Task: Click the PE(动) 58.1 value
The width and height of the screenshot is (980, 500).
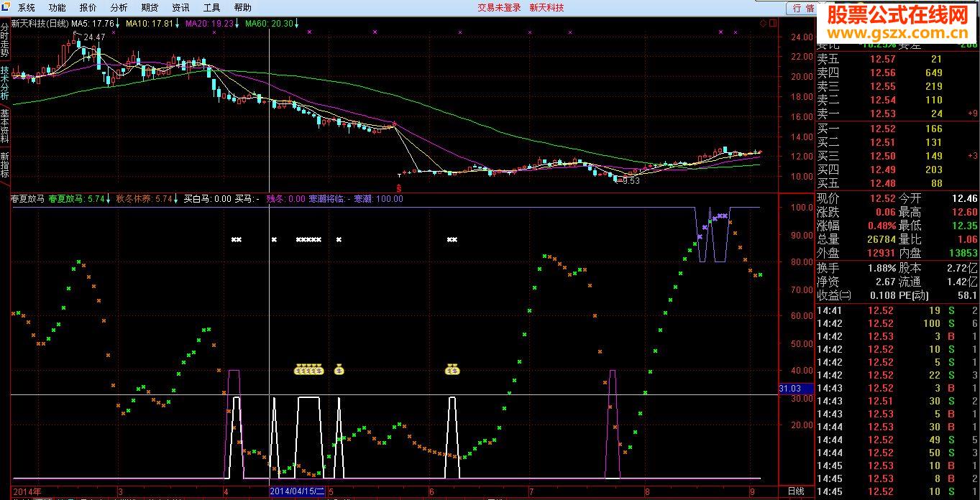Action: (968, 295)
